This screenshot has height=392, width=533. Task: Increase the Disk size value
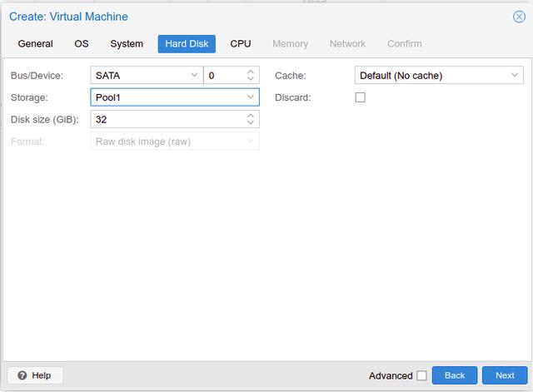click(x=251, y=116)
